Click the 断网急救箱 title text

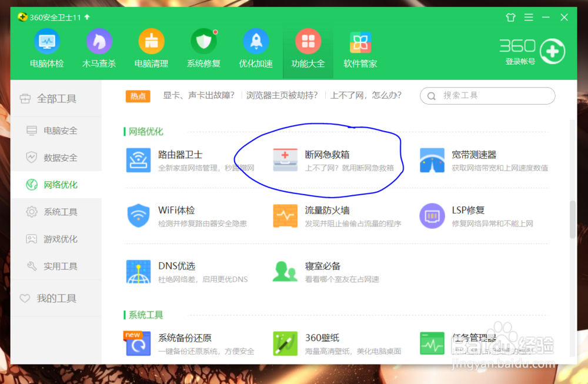pyautogui.click(x=327, y=155)
